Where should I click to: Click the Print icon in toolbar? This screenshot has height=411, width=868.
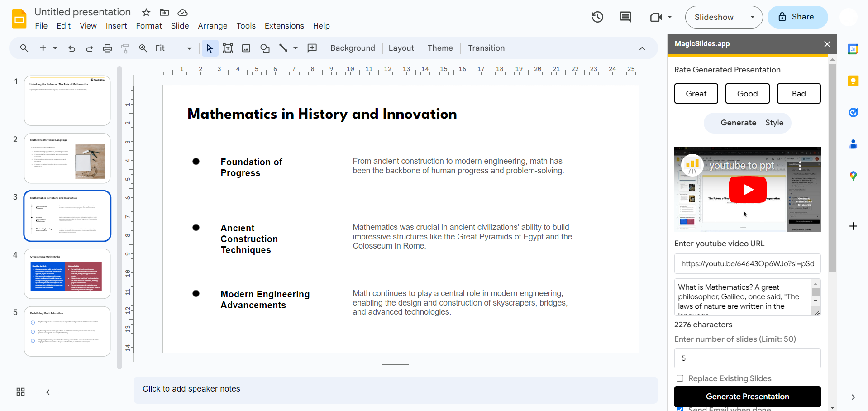tap(107, 48)
